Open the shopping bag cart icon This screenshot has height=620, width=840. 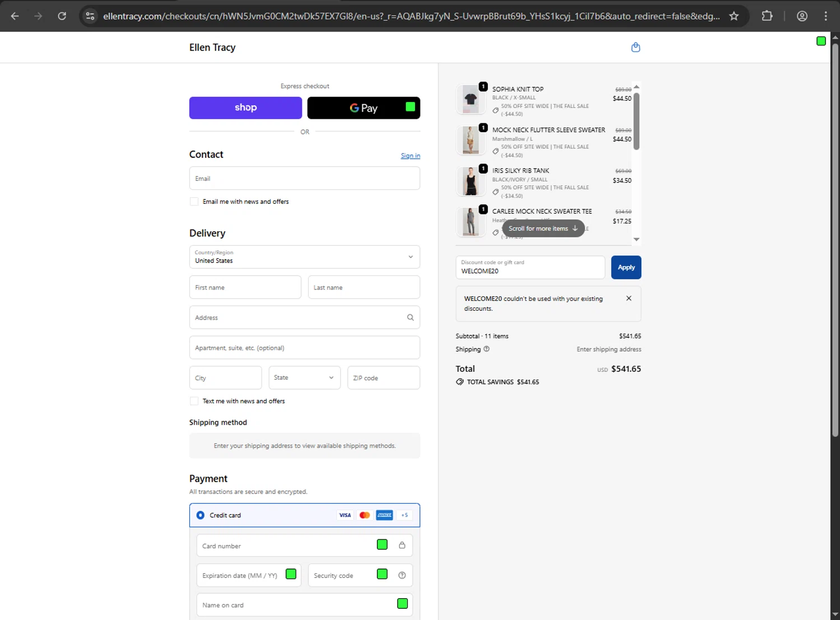tap(636, 47)
